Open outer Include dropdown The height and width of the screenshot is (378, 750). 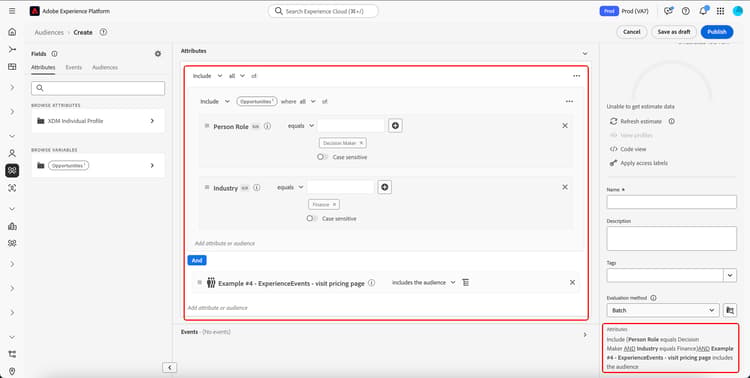tap(208, 76)
